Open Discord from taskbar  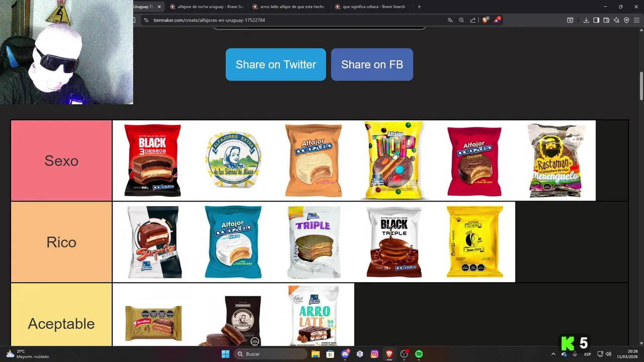click(x=345, y=354)
